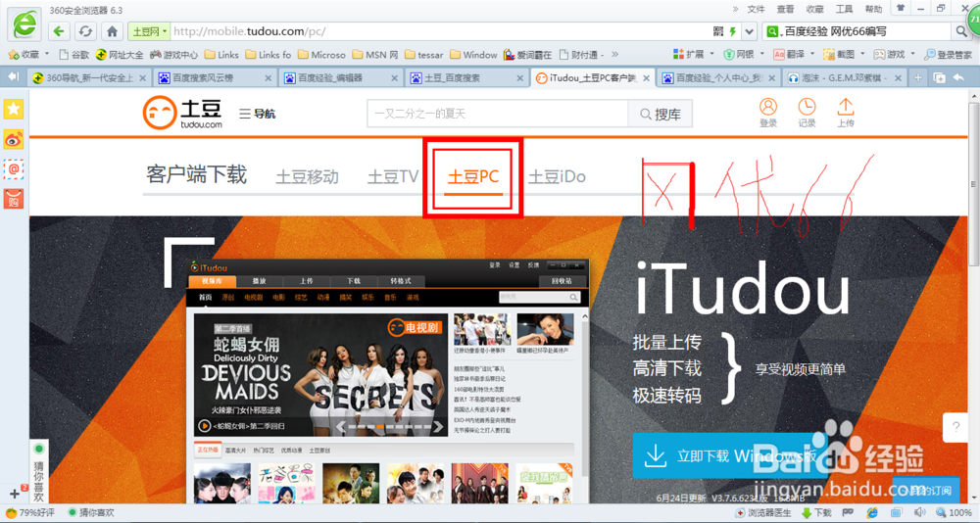Select the 土豆iDo client tab
The image size is (980, 523).
[557, 177]
